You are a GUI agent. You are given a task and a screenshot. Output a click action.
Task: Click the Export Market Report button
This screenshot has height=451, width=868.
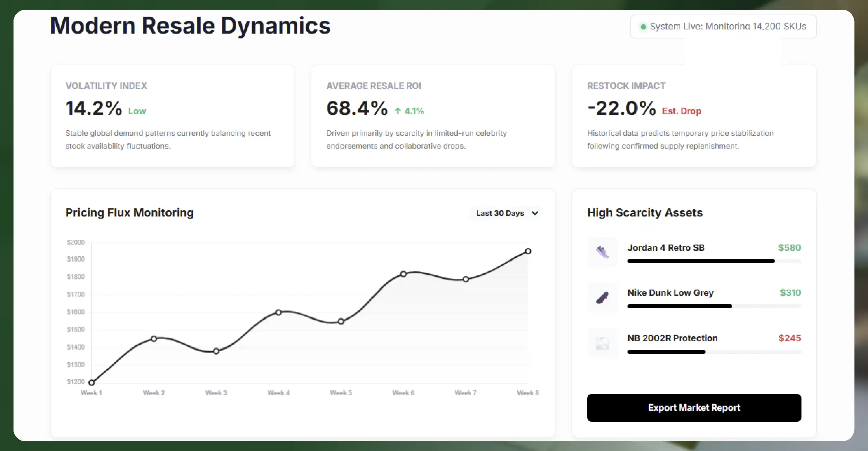pos(694,407)
